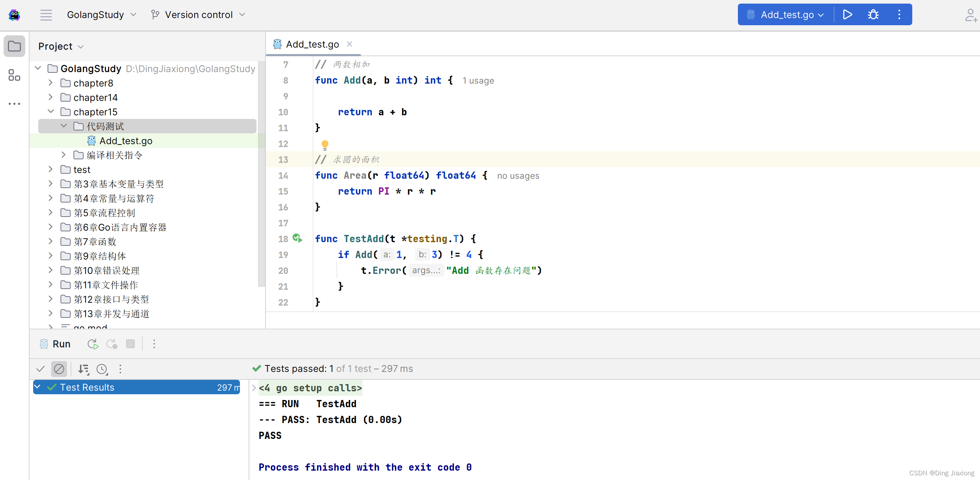Collapse the chapter15 folder
This screenshot has height=480, width=980.
(50, 111)
